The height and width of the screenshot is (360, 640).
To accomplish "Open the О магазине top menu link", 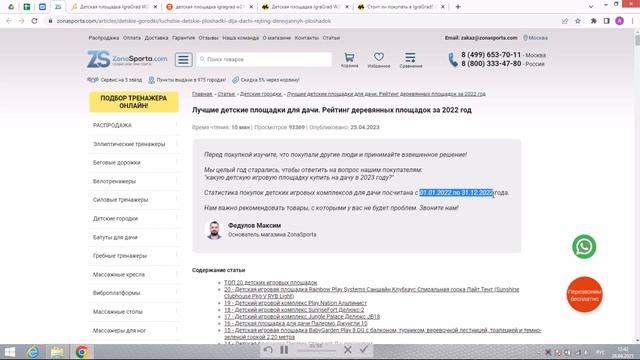I will [x=277, y=38].
